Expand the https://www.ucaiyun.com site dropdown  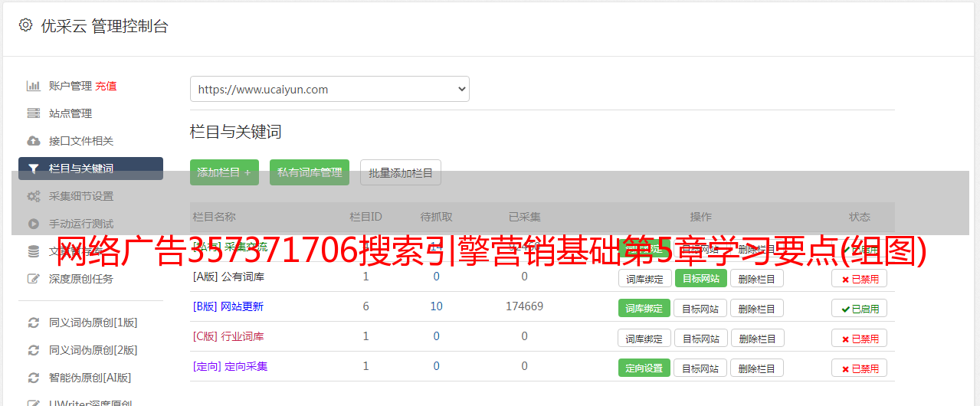pyautogui.click(x=329, y=89)
